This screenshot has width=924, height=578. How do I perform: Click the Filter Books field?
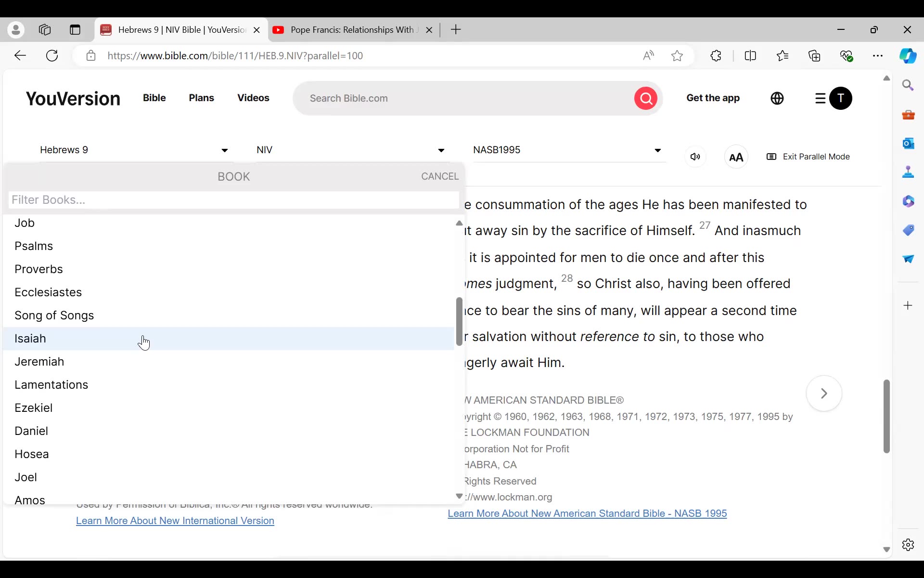pyautogui.click(x=233, y=200)
